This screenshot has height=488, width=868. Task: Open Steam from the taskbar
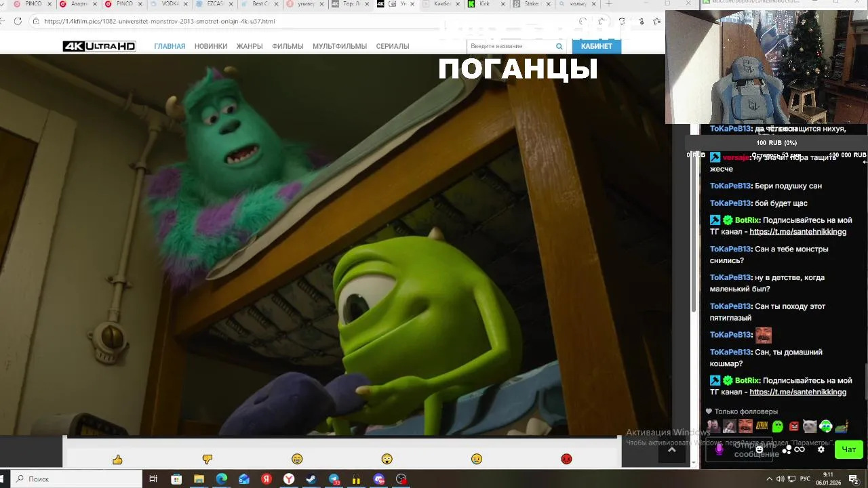coord(311,479)
